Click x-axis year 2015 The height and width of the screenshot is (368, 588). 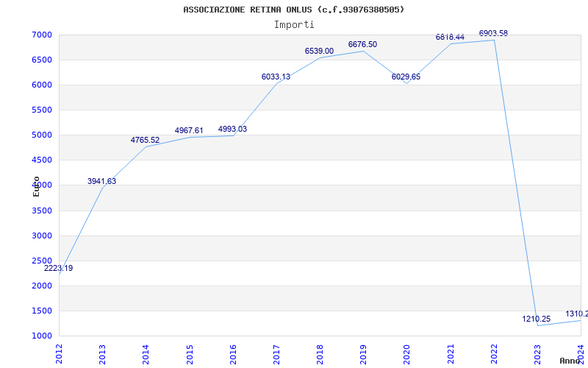(190, 354)
